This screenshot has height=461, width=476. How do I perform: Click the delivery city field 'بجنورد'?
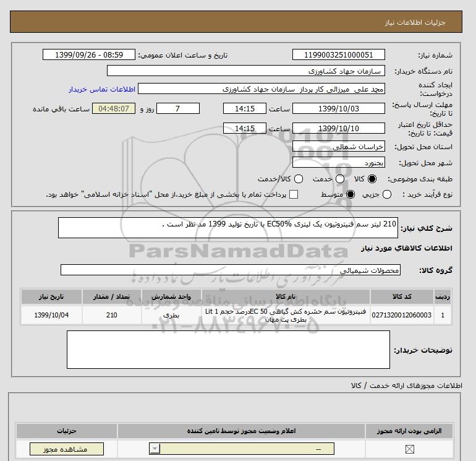pyautogui.click(x=338, y=163)
